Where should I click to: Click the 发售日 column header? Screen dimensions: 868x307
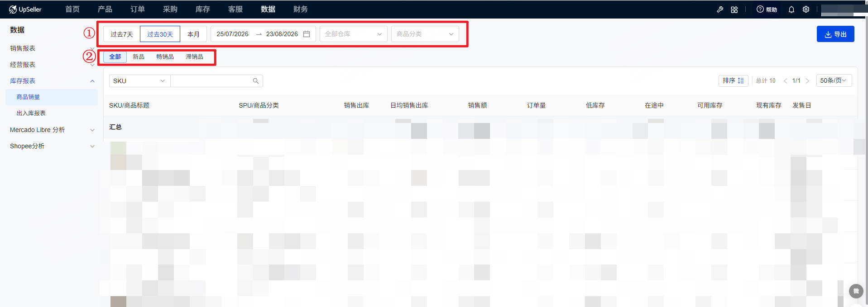[801, 105]
